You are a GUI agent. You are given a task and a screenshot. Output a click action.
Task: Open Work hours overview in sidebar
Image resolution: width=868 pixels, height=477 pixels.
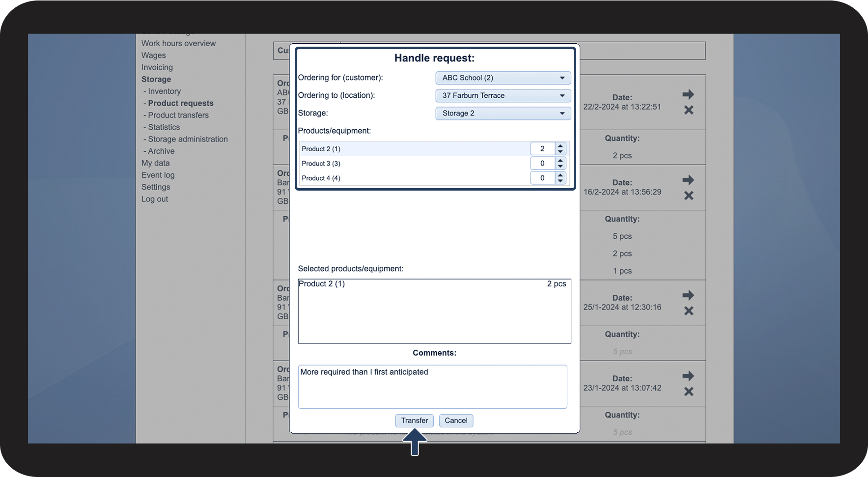(178, 43)
